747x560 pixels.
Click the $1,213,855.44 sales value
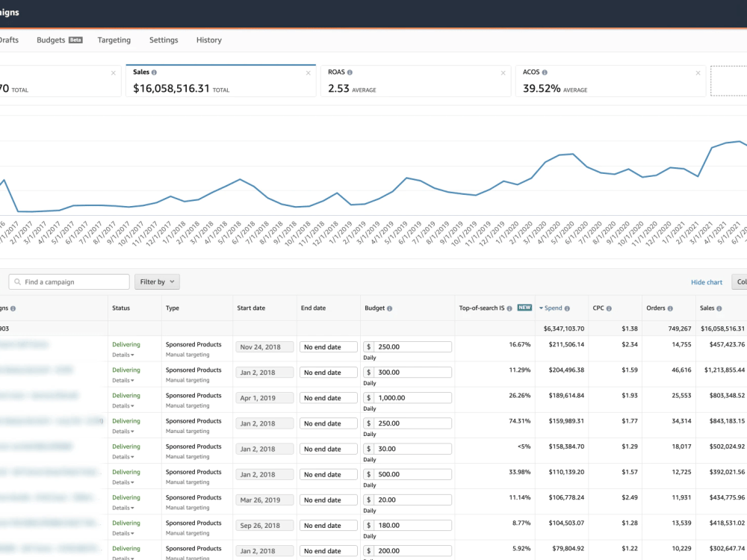click(725, 370)
